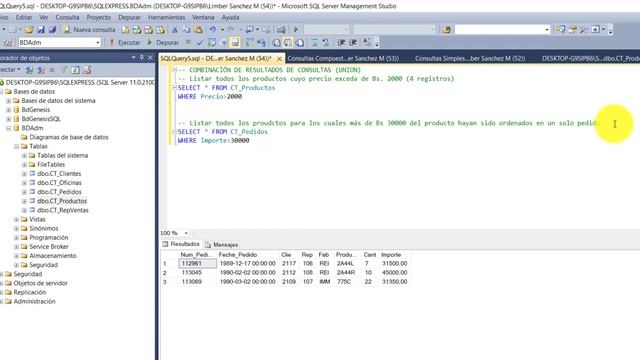Open the Ventana menu
This screenshot has height=360, width=640.
tap(203, 18)
